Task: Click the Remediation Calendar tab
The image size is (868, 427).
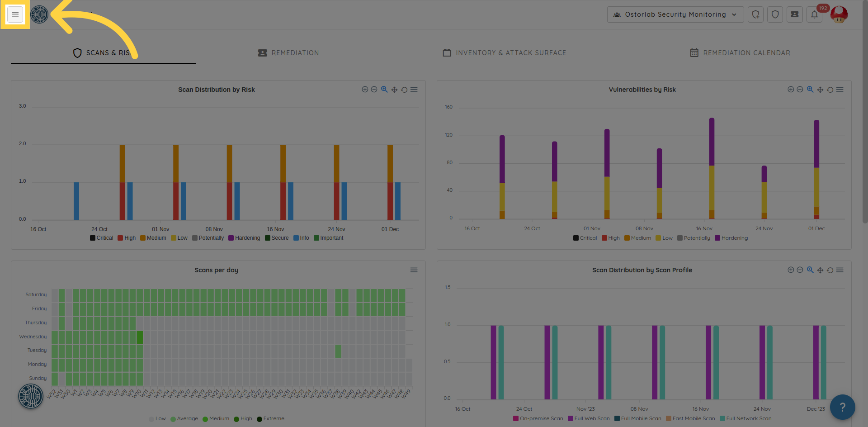Action: (740, 53)
